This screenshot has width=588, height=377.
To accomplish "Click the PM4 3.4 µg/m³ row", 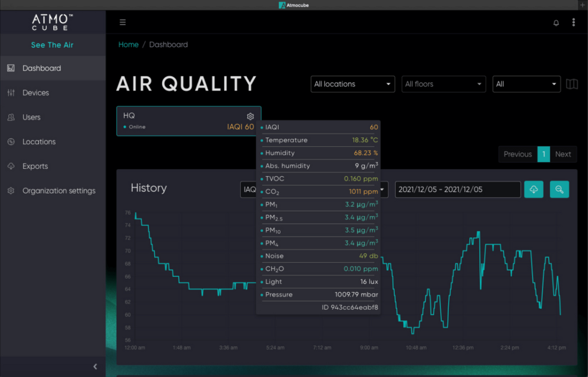I will [319, 243].
